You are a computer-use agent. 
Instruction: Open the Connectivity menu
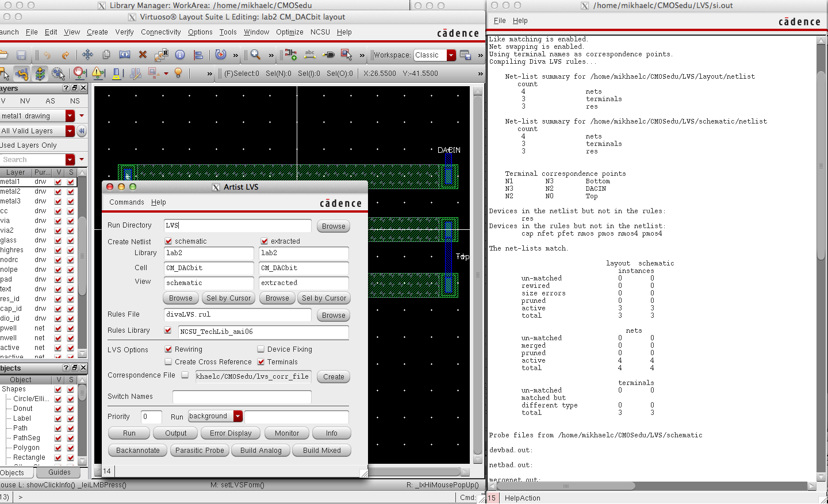tap(160, 32)
